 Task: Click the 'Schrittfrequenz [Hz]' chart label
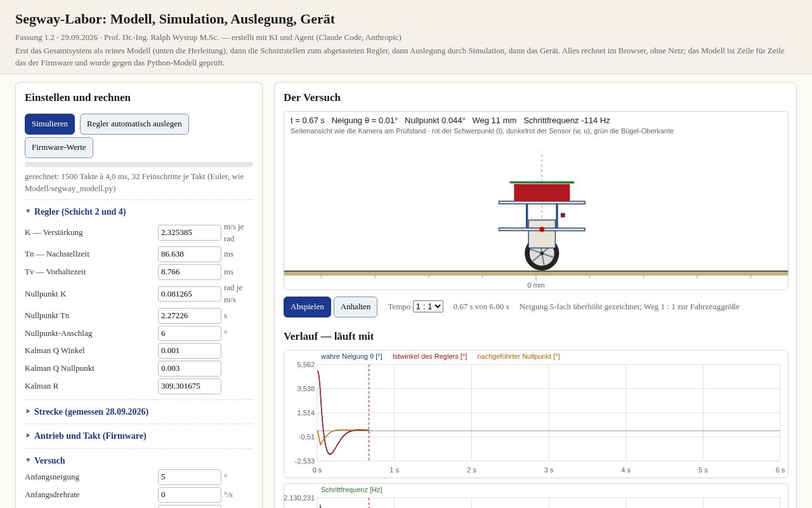click(351, 490)
